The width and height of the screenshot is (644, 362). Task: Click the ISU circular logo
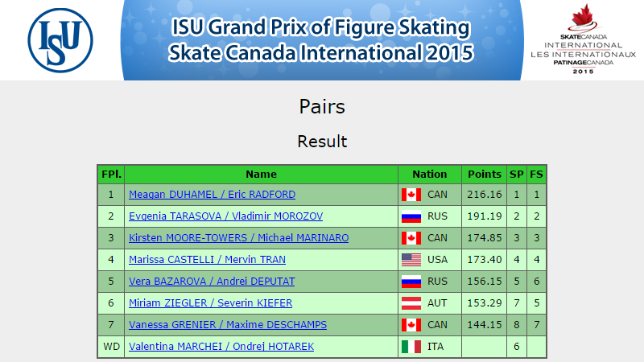coord(60,40)
